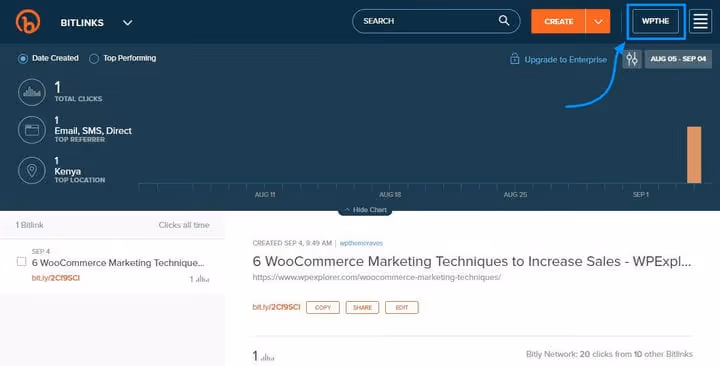Select the Top Performing radio button
The height and width of the screenshot is (366, 720).
94,59
